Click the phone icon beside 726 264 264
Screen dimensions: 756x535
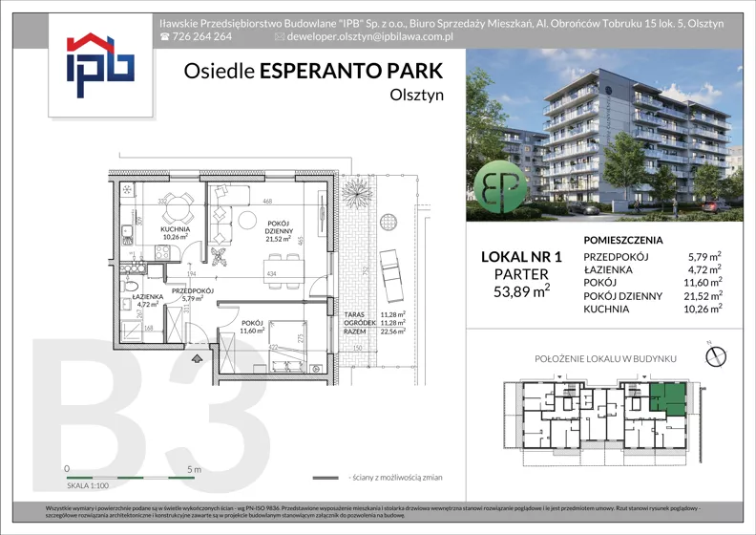point(165,36)
